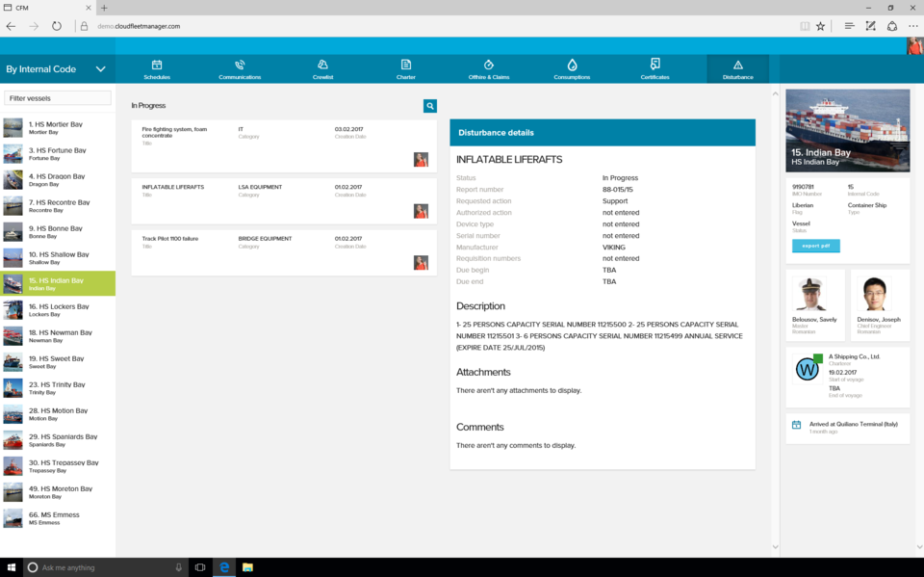Screen dimensions: 924x577
Task: Open the Charter document icon
Action: [406, 66]
